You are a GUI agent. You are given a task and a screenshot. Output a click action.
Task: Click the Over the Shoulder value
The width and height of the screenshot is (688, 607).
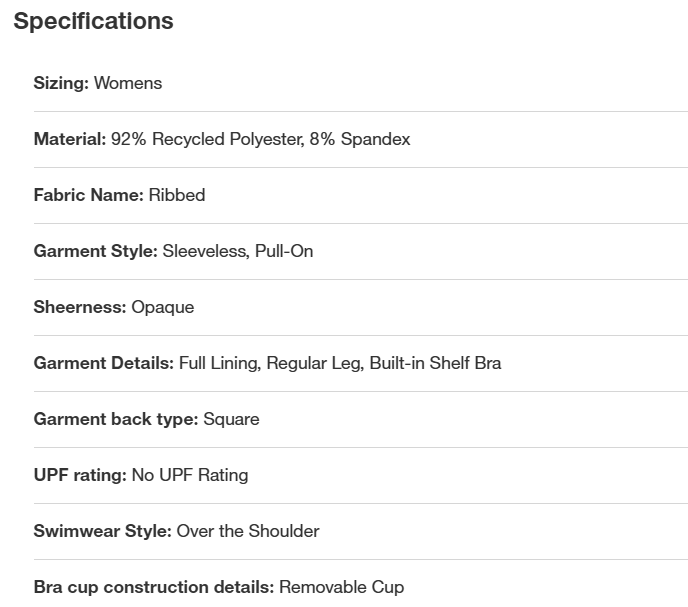[248, 531]
